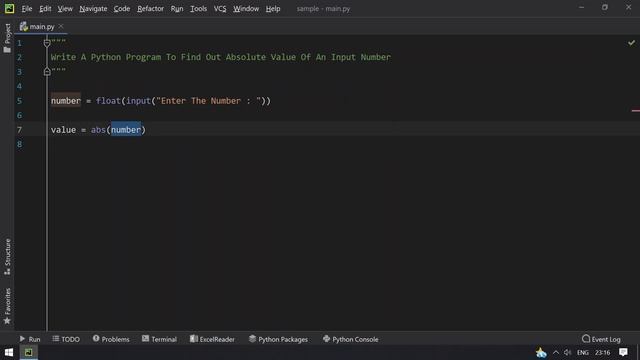Viewport: 640px width, 360px height.
Task: Click the volume speaker icon
Action: (x=568, y=353)
